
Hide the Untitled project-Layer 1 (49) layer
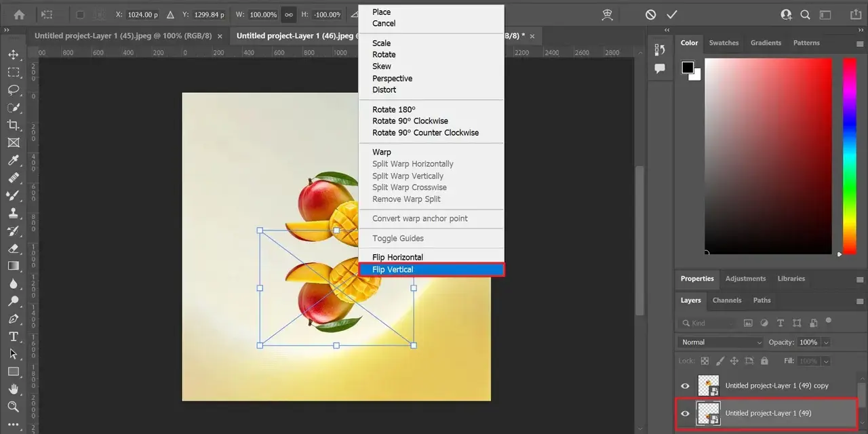click(685, 414)
